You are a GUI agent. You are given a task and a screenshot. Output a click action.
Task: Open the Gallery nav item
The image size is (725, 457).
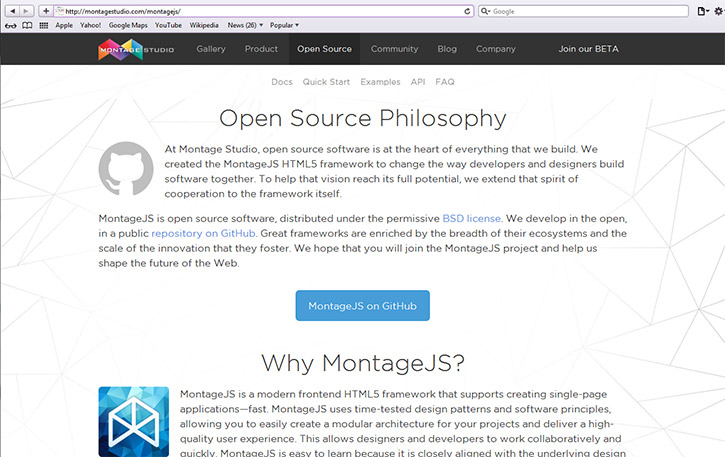point(211,49)
